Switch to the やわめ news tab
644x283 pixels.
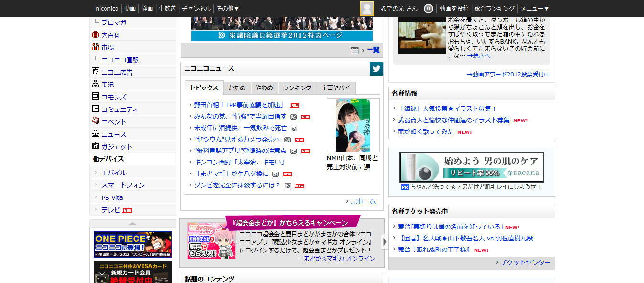[x=264, y=88]
